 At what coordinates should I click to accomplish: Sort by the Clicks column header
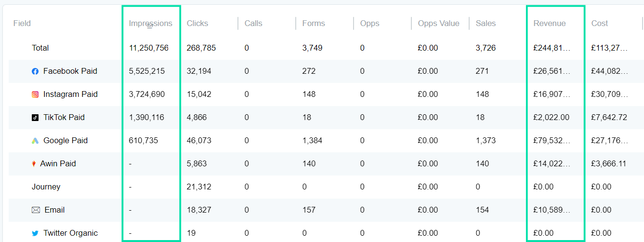(197, 23)
